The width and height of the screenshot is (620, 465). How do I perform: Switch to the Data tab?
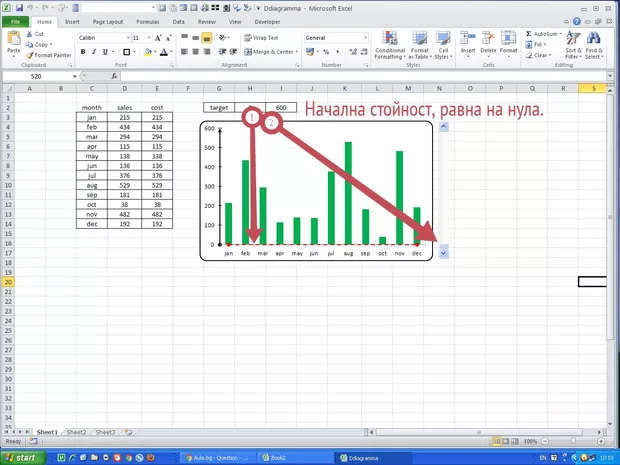[178, 22]
